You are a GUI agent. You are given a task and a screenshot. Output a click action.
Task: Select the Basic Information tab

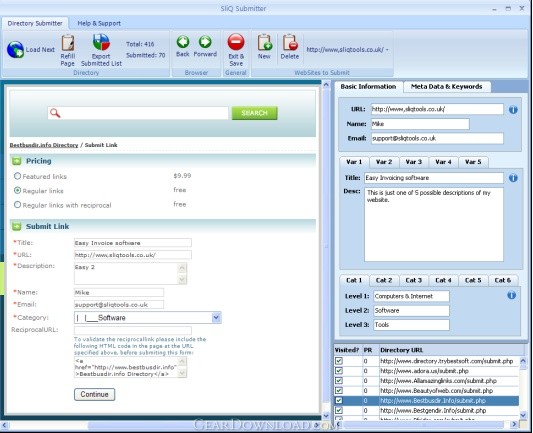click(x=368, y=87)
